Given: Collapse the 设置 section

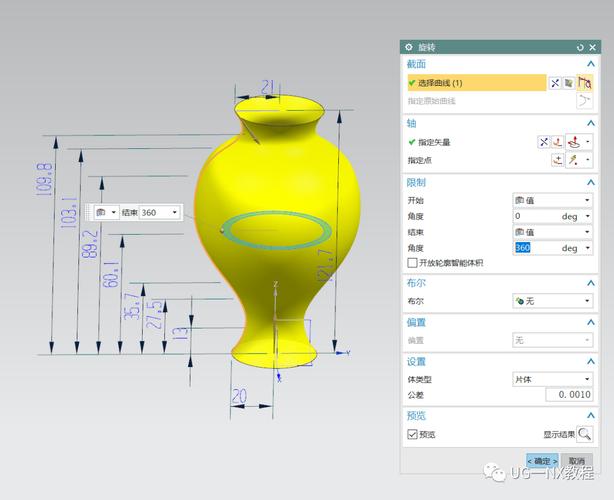Looking at the screenshot, I should (x=589, y=361).
